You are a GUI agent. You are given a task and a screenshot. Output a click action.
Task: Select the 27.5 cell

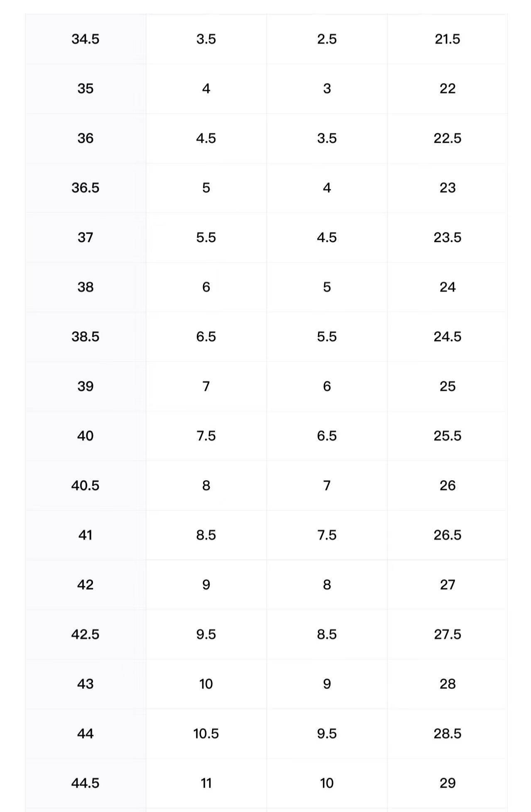point(447,634)
